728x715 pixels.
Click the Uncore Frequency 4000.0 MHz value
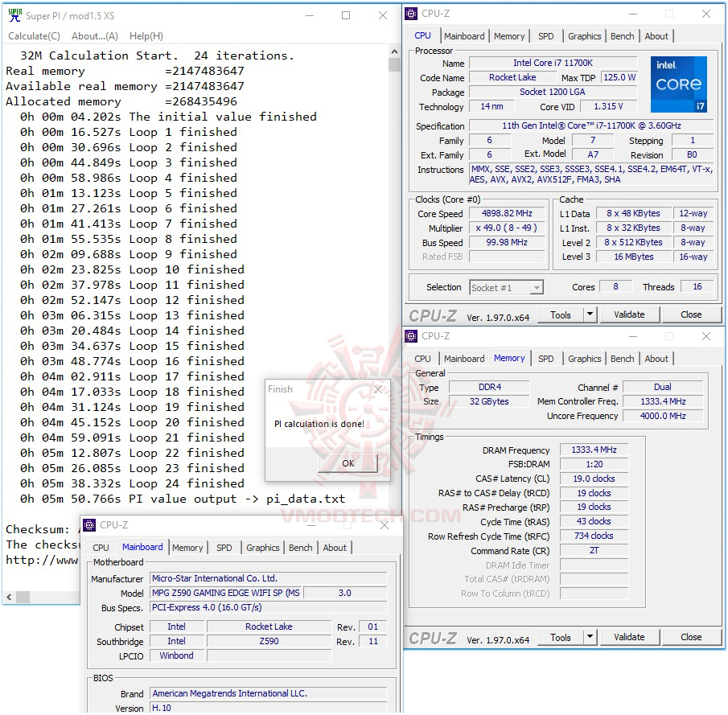pyautogui.click(x=663, y=416)
